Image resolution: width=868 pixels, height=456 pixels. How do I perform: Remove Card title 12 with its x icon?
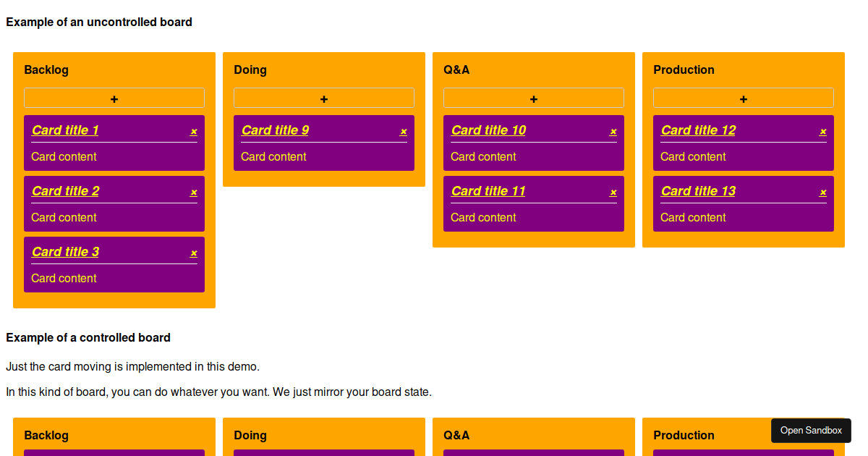tap(822, 132)
